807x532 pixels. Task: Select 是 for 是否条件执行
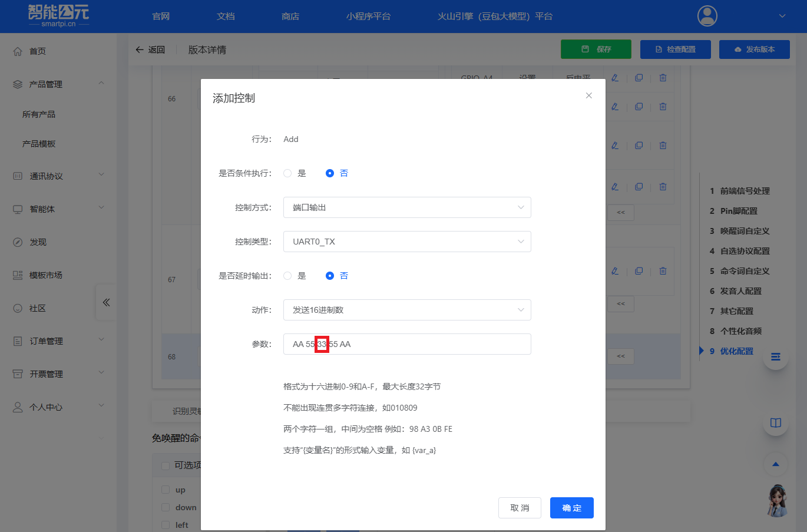[287, 173]
